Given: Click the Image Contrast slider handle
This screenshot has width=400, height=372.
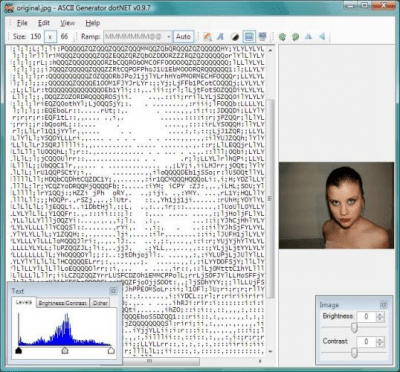Looking at the screenshot, I should [354, 353].
